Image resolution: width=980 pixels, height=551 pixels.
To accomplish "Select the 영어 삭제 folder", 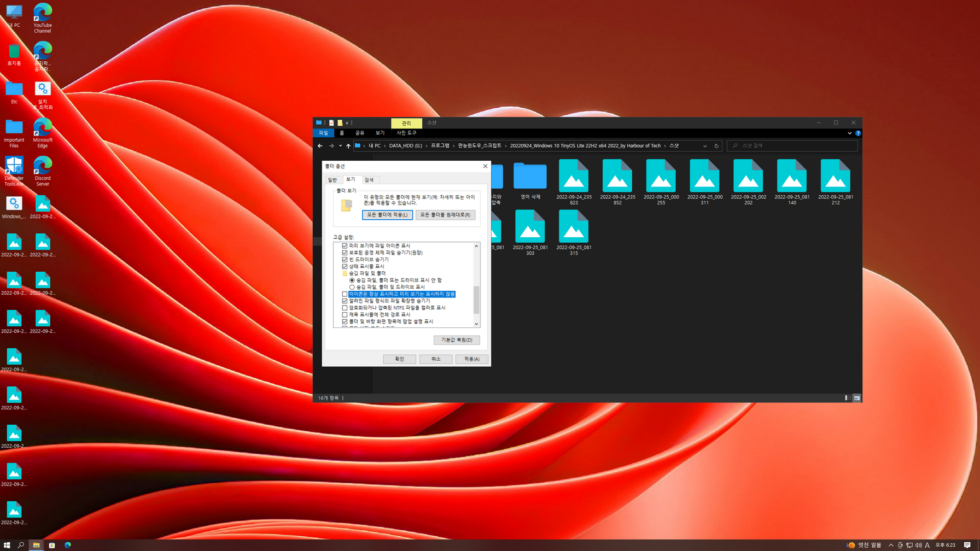I will click(530, 179).
